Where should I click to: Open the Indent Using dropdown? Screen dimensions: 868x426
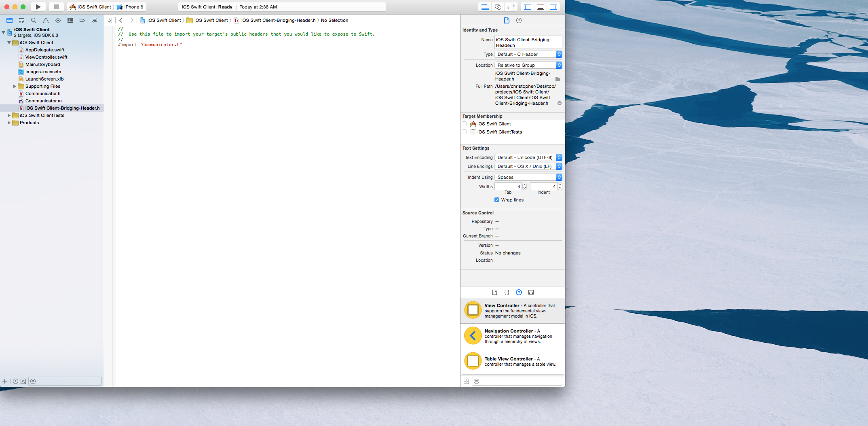tap(528, 177)
